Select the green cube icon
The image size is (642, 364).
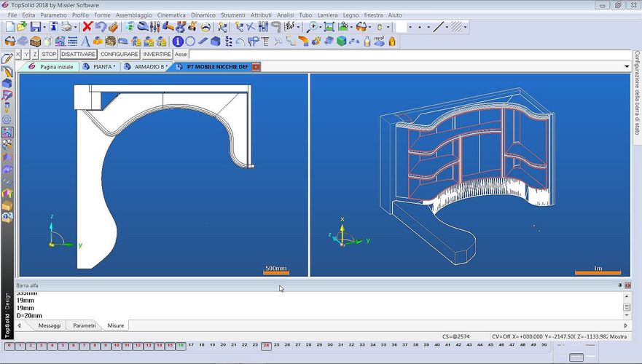click(x=342, y=41)
